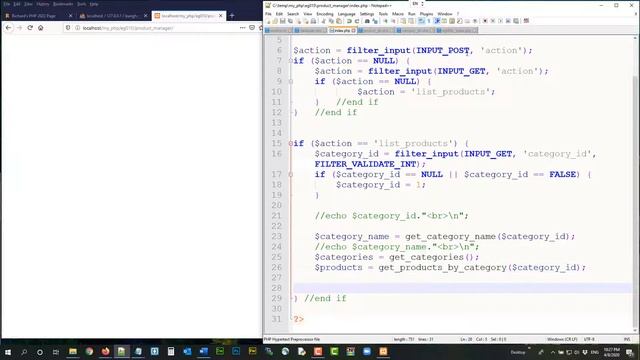Click Notepad++ Print toolbar icon
640x360 pixels.
pos(313,21)
